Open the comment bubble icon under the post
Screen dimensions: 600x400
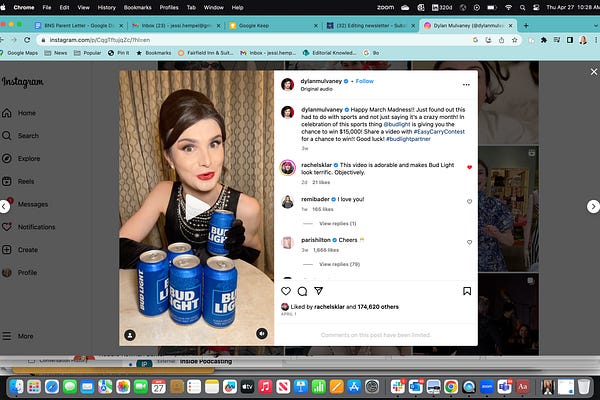(302, 291)
